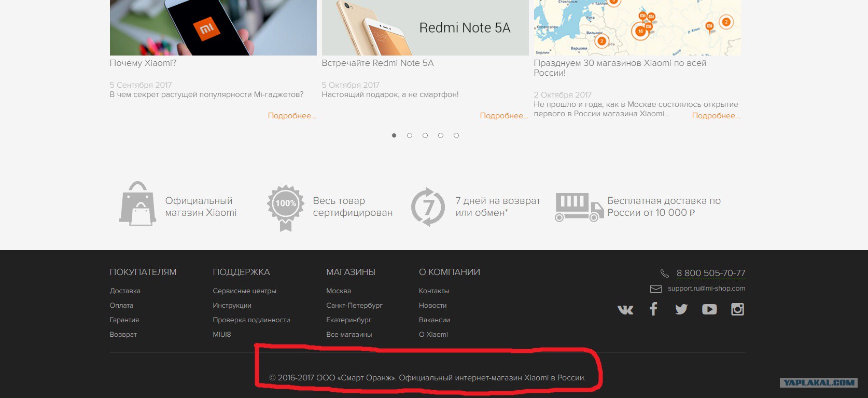Click Подробнее under 30 магазинов article
Viewport: 868px width, 398px height.
point(716,116)
